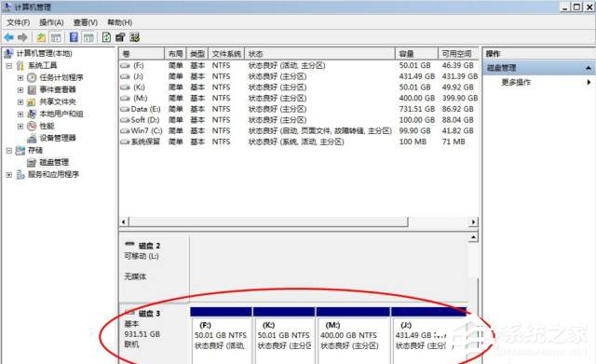
Task: Click the 磁盘 2 removable disk icon
Action: click(x=129, y=244)
